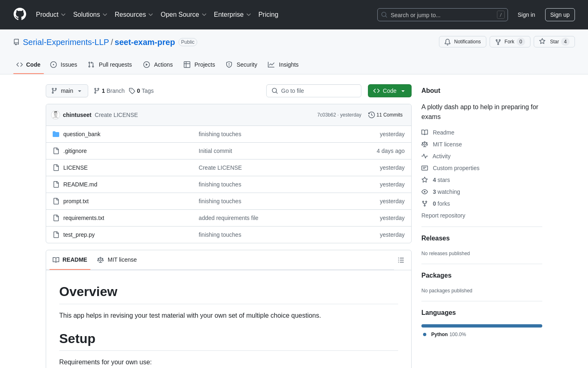Open the LICENSE file
The width and height of the screenshot is (588, 368).
[x=76, y=168]
